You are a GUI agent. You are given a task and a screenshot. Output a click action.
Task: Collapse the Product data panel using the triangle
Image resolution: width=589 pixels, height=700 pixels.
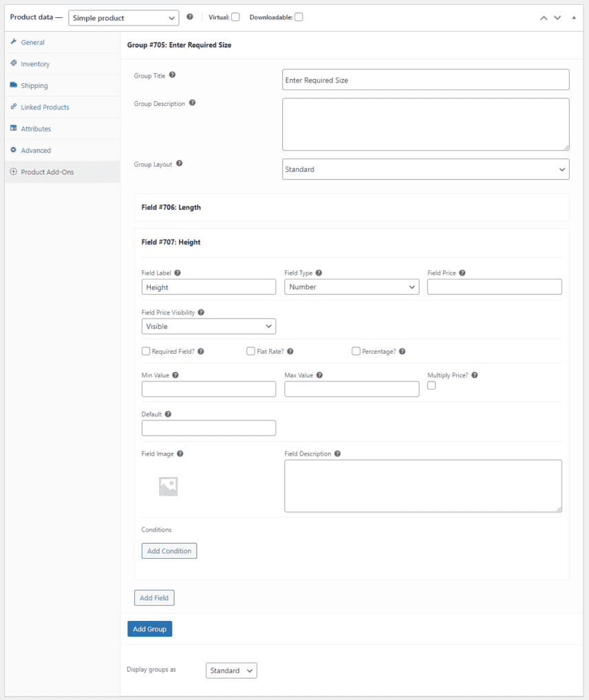point(574,17)
